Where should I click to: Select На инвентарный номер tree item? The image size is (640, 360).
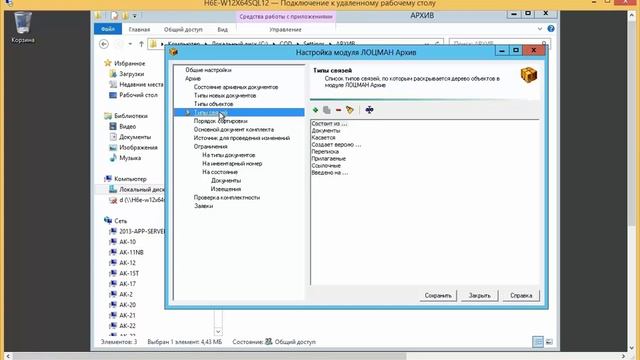click(232, 164)
